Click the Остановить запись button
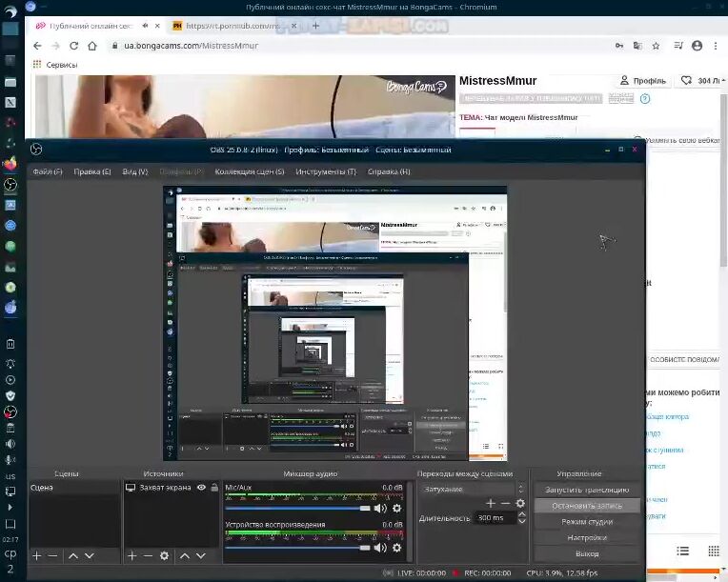 coord(587,506)
